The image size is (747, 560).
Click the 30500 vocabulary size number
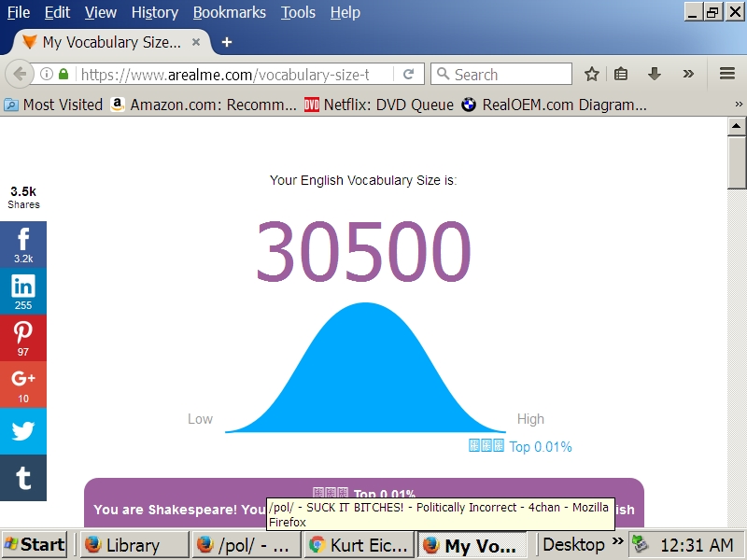tap(364, 251)
